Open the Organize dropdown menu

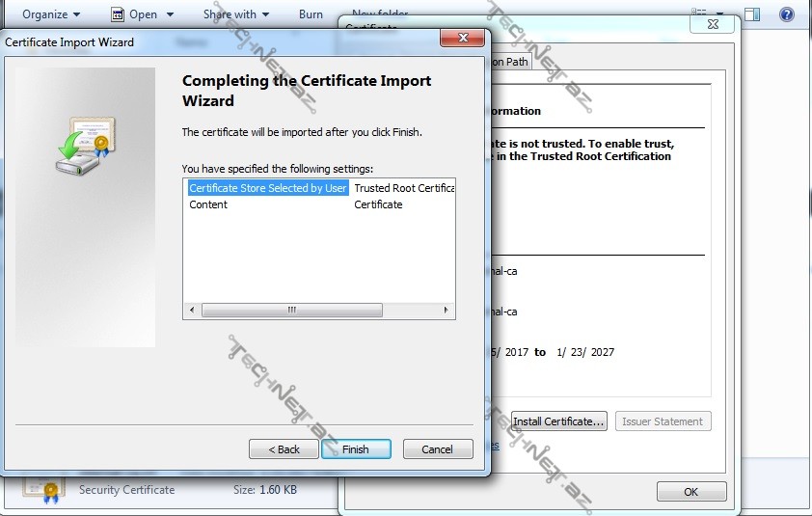[x=51, y=14]
